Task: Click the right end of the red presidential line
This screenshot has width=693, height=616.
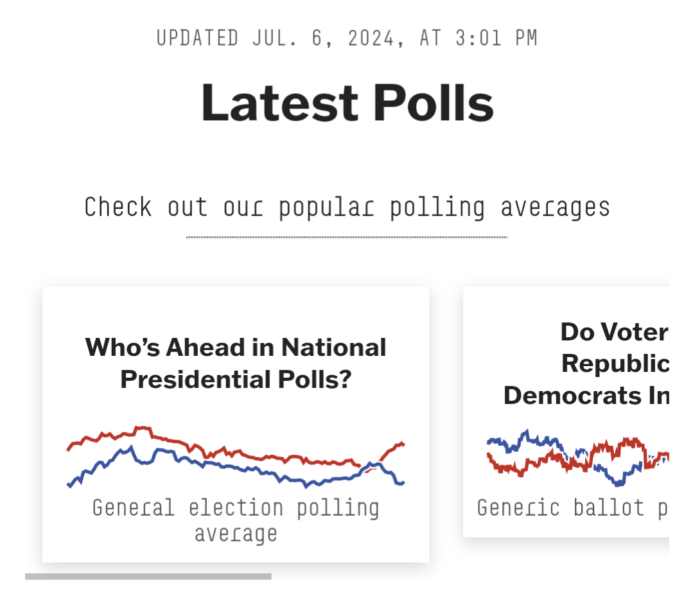Action: tap(402, 443)
